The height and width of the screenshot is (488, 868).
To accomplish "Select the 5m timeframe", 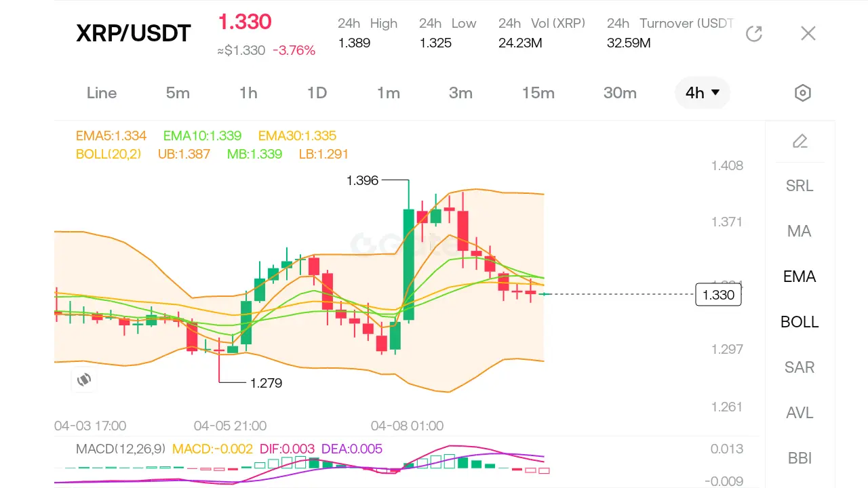I will tap(178, 93).
